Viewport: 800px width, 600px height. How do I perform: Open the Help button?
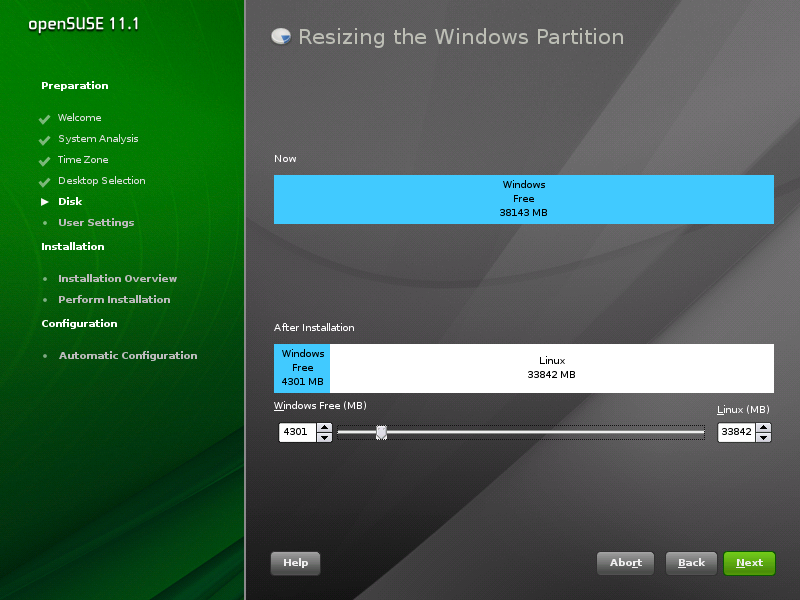pos(295,563)
